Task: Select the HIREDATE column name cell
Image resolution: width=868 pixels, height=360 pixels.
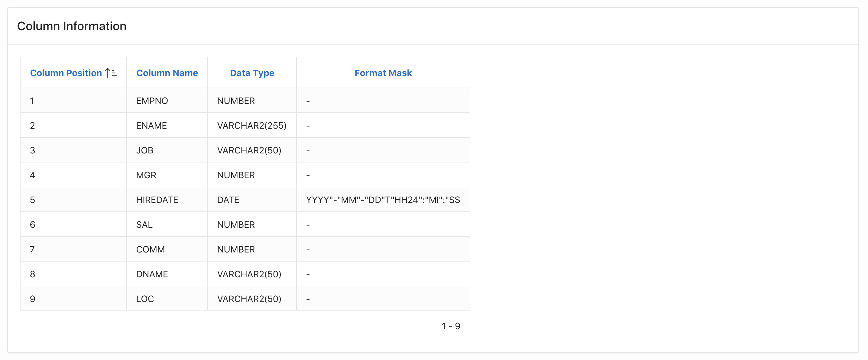Action: pos(157,200)
